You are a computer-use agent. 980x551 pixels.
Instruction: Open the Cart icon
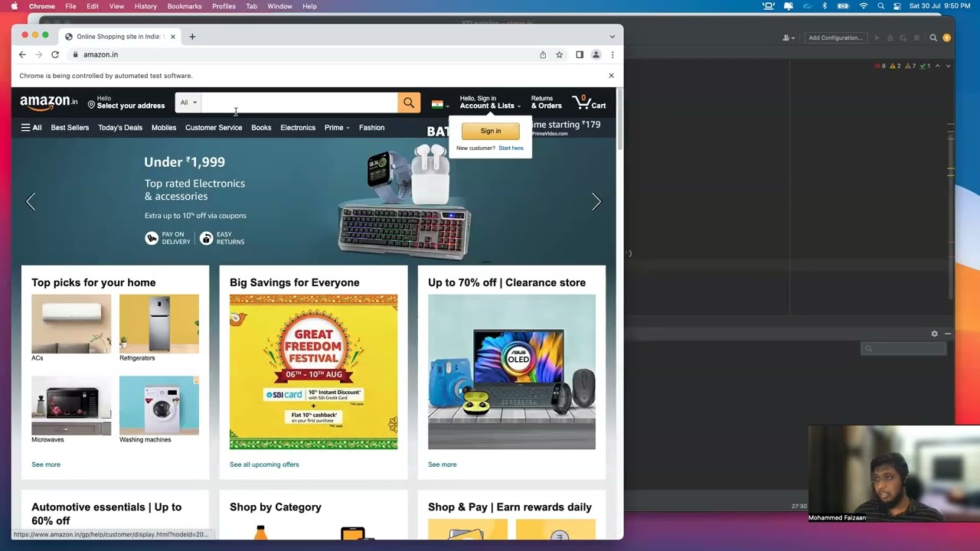[x=589, y=103]
